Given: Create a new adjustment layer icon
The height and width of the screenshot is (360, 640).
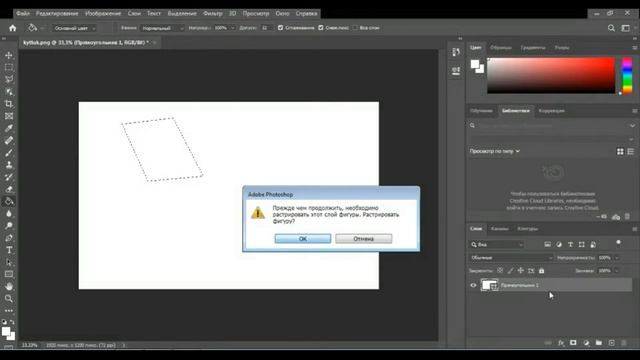Looking at the screenshot, I should (586, 343).
